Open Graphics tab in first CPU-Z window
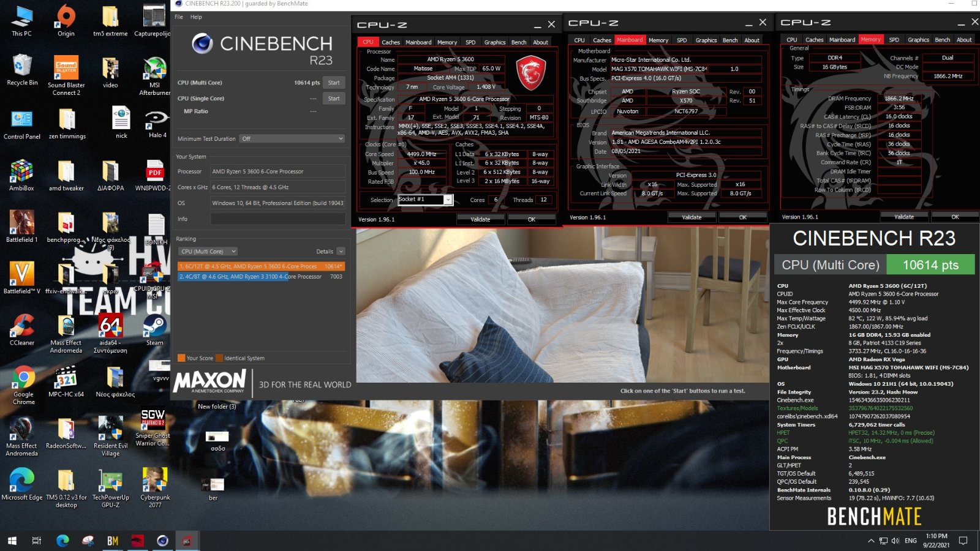 (495, 42)
